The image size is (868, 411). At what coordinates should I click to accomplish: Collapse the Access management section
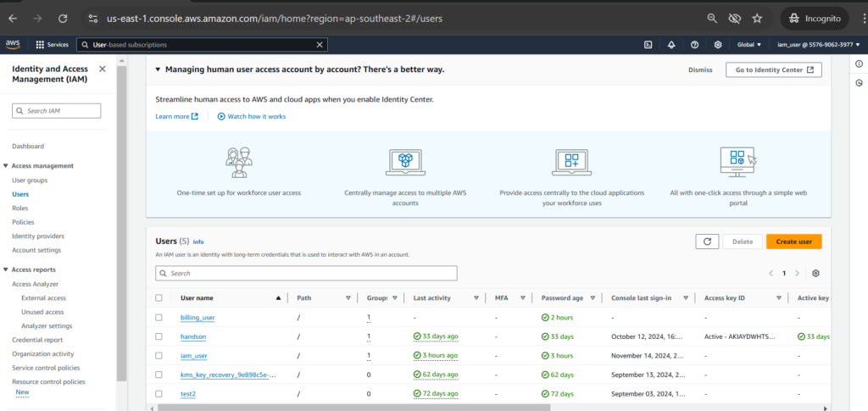coord(7,166)
